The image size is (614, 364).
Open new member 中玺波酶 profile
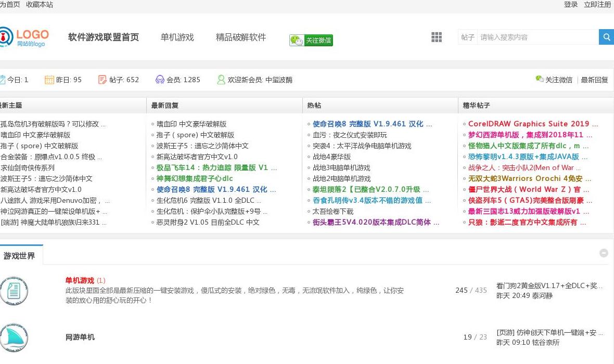[x=279, y=80]
